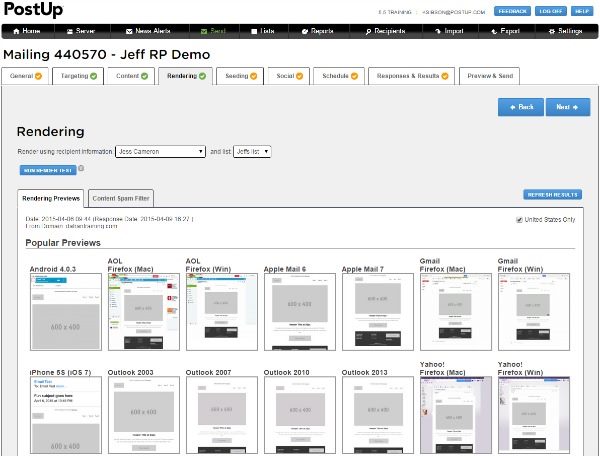This screenshot has width=600, height=456.
Task: Open the AOL Firefox (Mac) preview thumbnail
Action: [x=144, y=312]
